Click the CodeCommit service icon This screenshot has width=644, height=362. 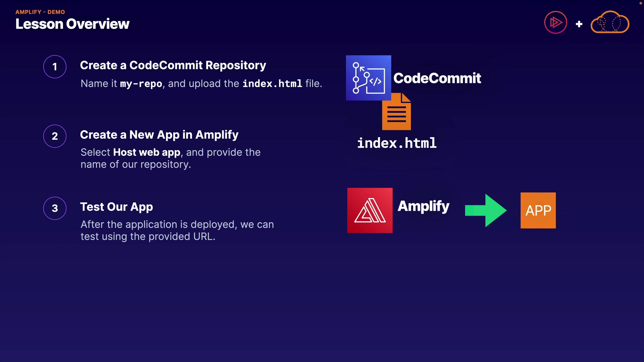(368, 78)
